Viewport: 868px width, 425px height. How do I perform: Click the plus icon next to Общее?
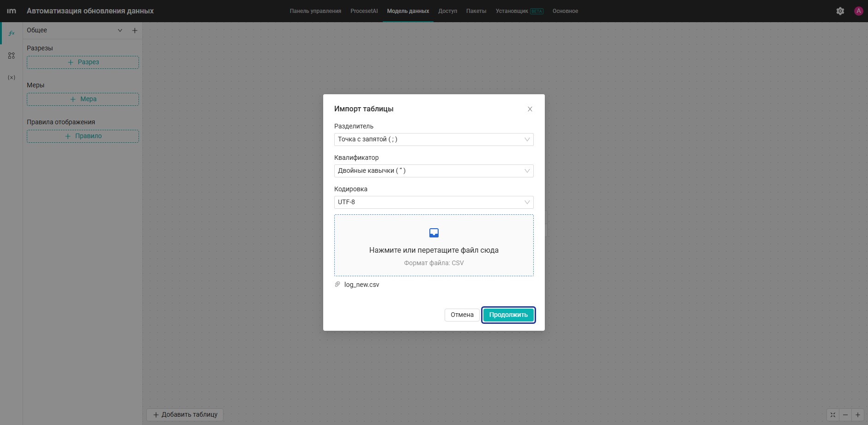point(135,30)
